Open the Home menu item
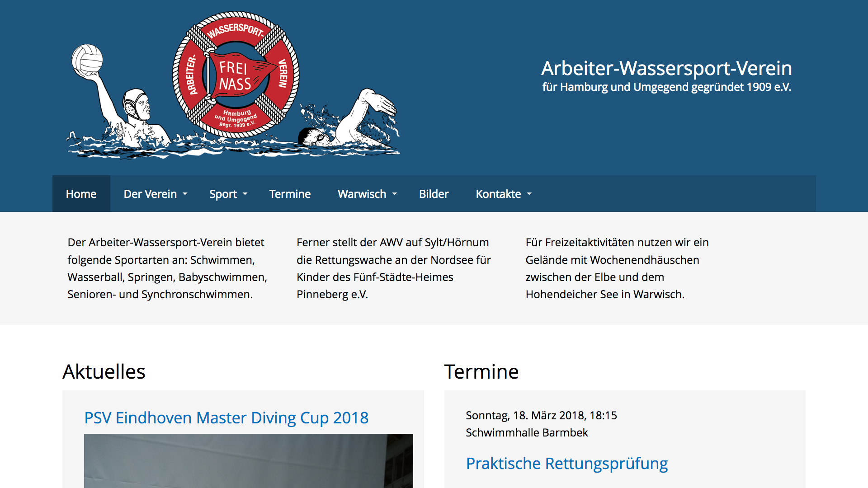 (81, 194)
